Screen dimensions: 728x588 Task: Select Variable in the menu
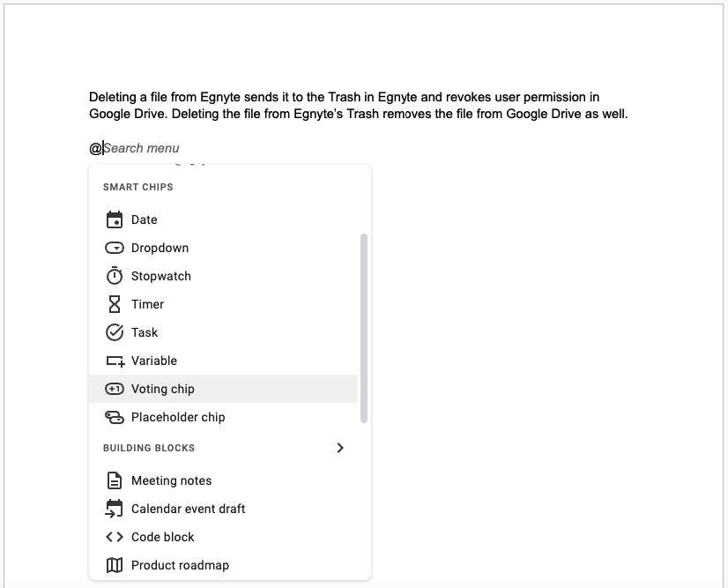(223, 361)
